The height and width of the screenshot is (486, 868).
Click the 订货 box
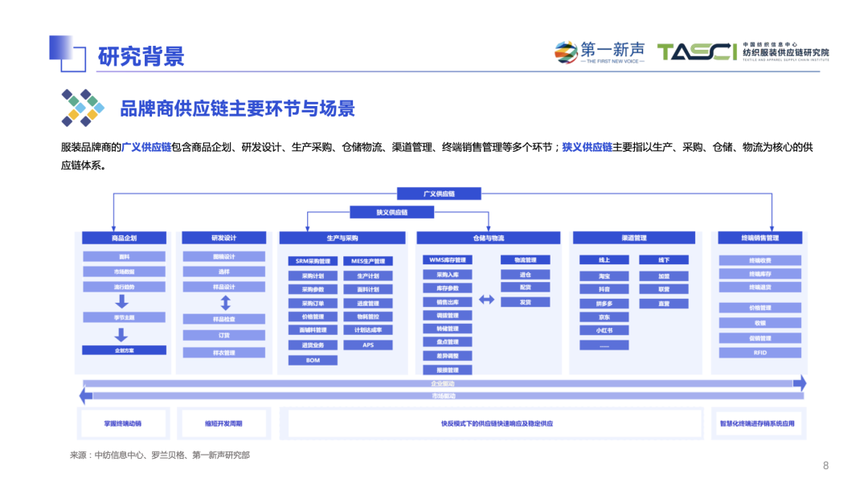click(223, 336)
